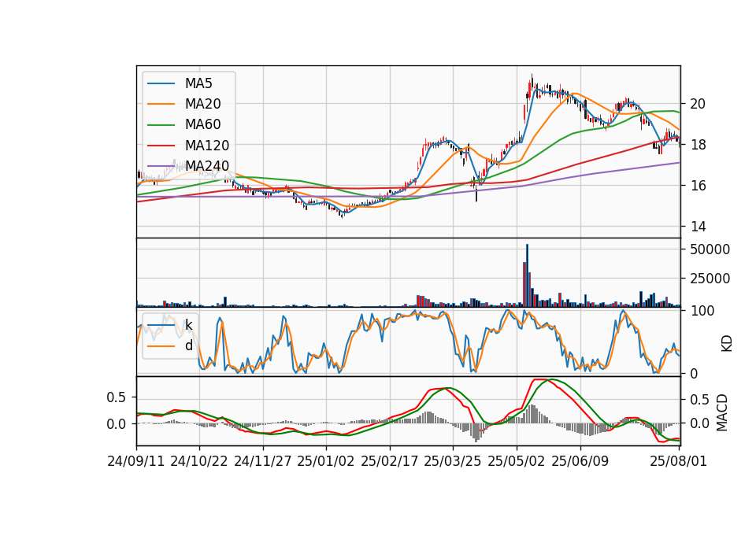Click the 25/06/09 date axis label
This screenshot has width=756, height=543.
point(580,461)
